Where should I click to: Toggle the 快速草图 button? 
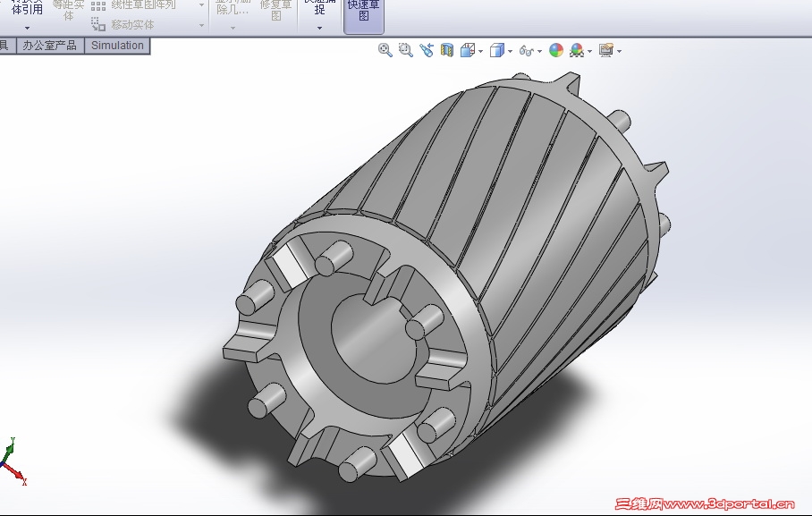(x=364, y=15)
